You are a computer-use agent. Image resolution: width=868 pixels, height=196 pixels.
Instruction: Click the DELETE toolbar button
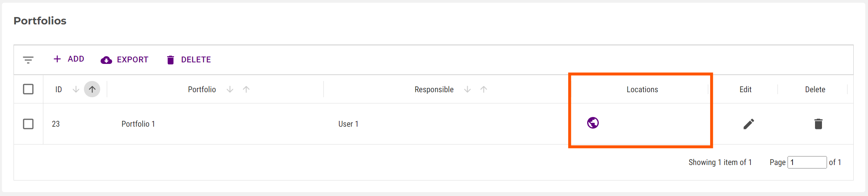pyautogui.click(x=189, y=60)
